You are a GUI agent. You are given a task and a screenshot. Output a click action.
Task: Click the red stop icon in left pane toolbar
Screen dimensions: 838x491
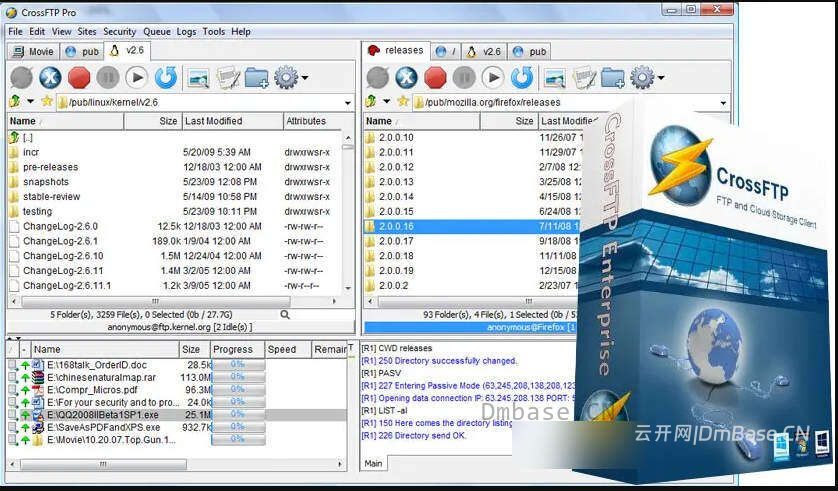point(79,78)
